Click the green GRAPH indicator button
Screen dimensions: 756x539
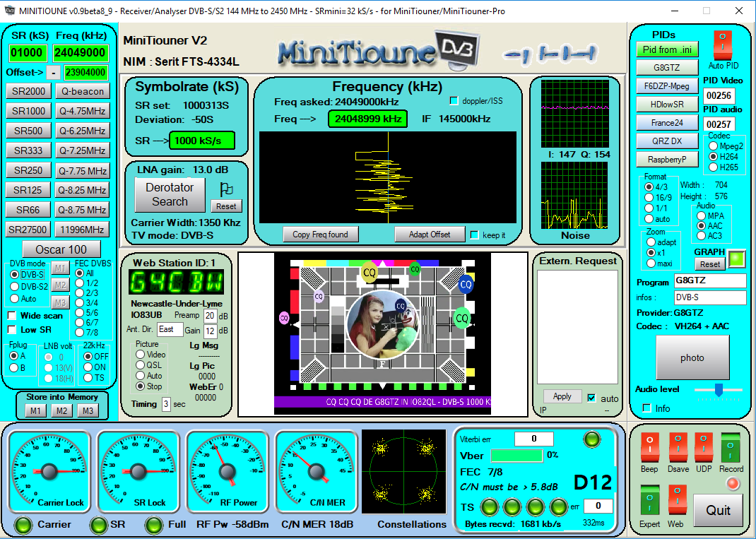pos(736,259)
